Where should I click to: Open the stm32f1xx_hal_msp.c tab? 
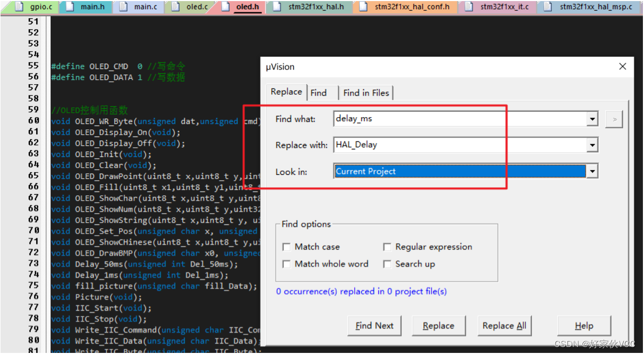pos(591,6)
